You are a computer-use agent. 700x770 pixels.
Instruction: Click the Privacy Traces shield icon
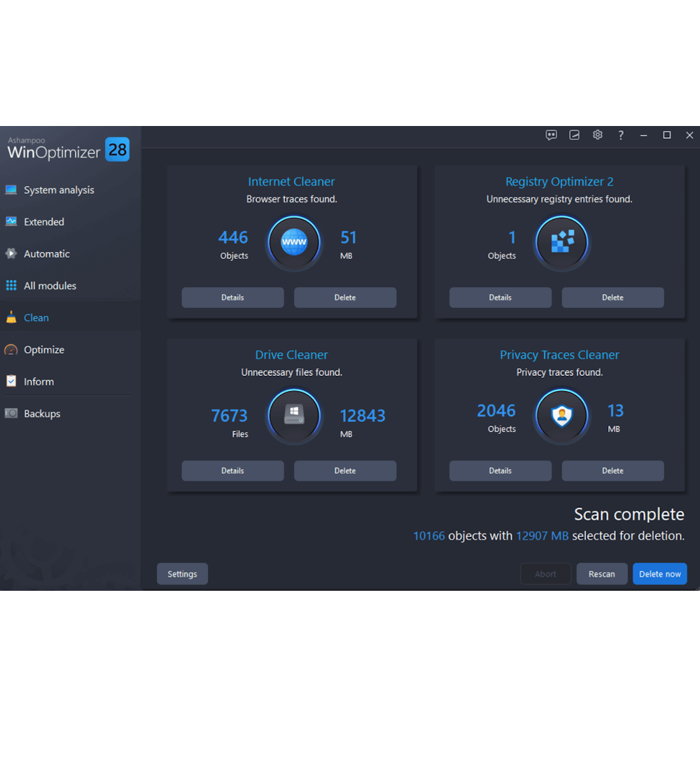[x=562, y=416]
